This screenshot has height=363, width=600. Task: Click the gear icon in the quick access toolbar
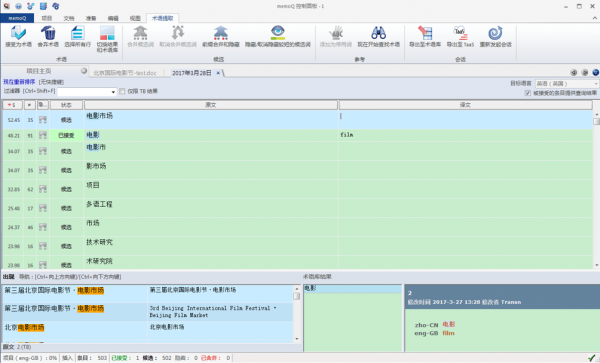[55, 6]
